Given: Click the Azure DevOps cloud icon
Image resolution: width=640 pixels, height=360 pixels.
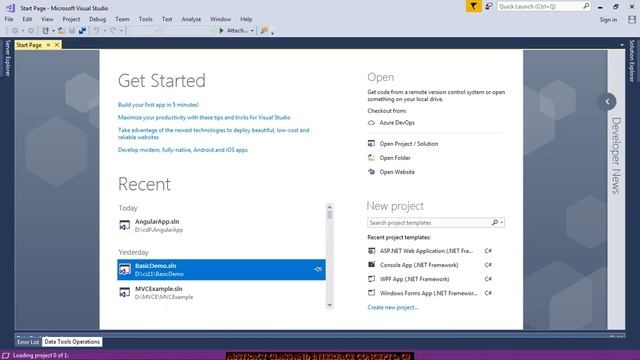Looking at the screenshot, I should tap(371, 122).
